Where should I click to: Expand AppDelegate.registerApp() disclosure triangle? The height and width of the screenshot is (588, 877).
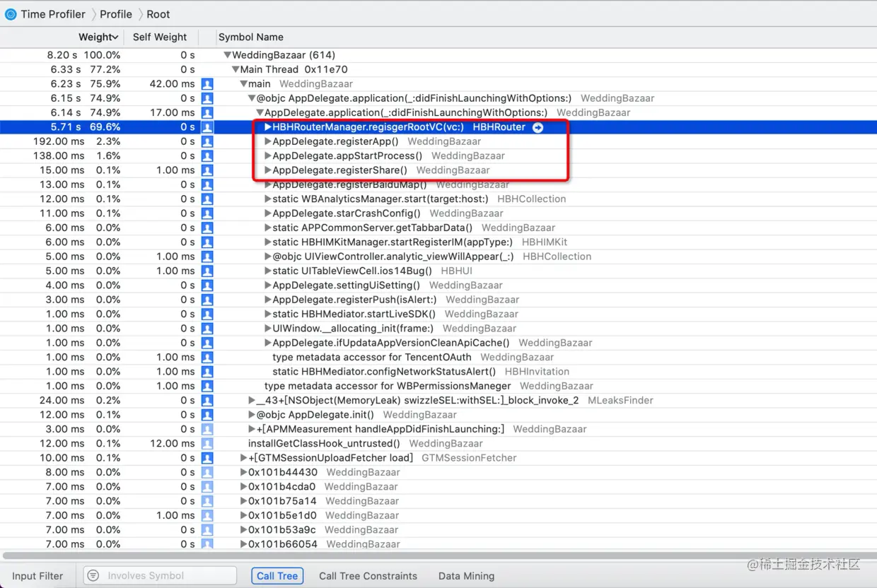point(268,141)
